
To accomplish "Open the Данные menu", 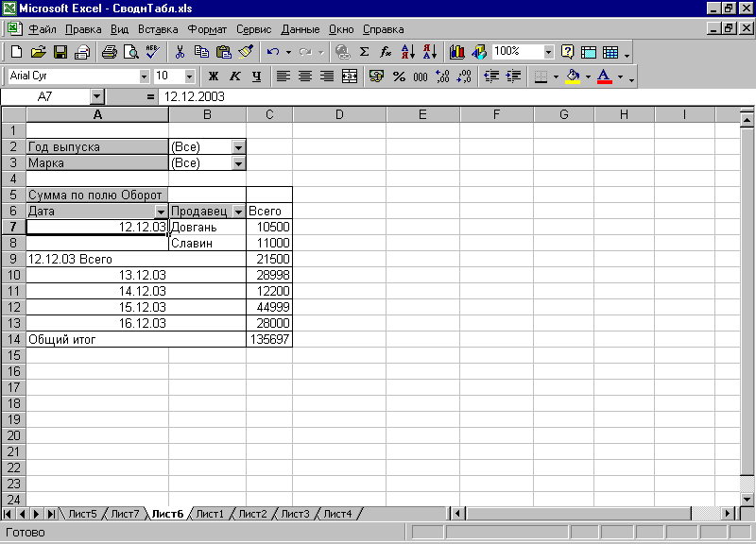I will click(x=300, y=29).
